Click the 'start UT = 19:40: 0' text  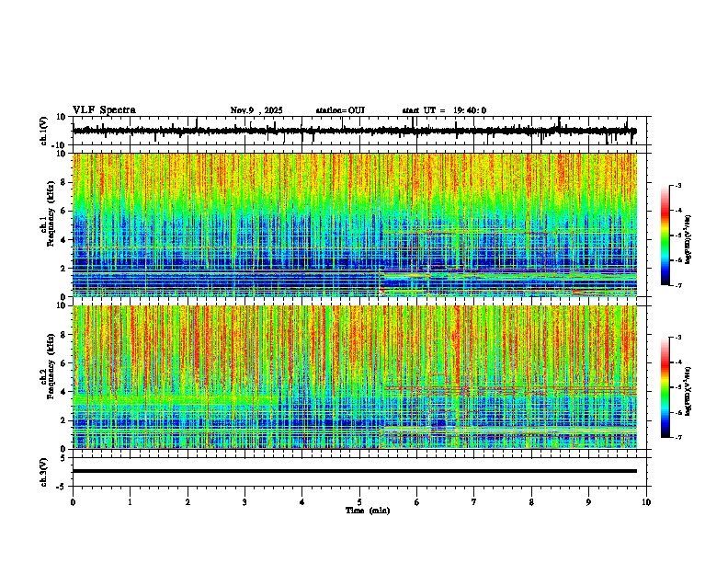[444, 110]
